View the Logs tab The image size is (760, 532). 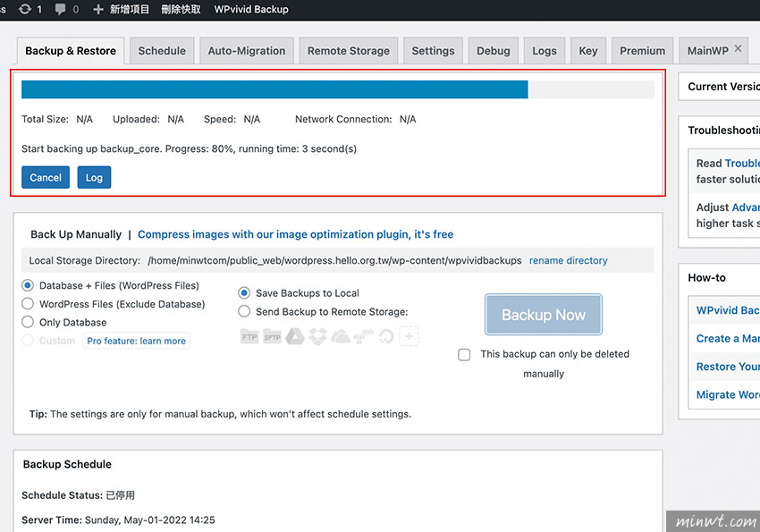545,51
